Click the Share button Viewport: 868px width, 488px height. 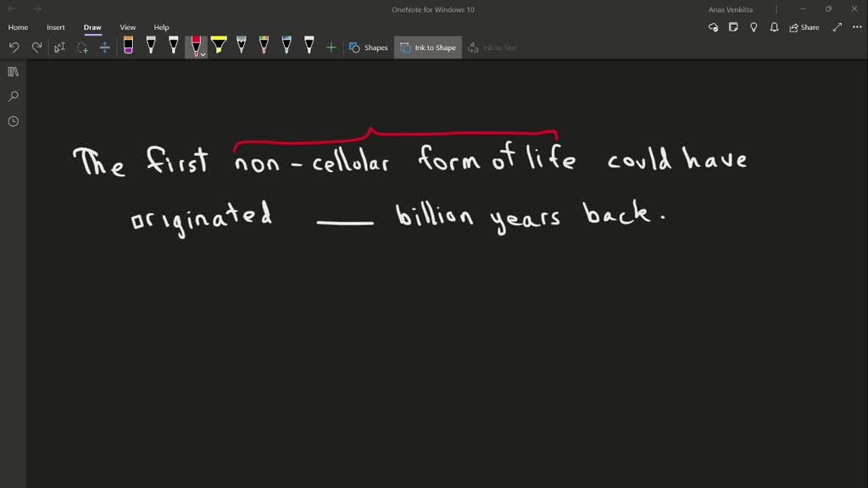click(x=803, y=27)
